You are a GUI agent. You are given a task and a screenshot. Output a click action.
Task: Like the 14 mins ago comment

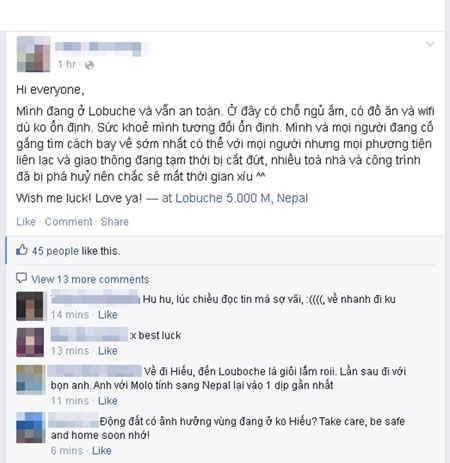108,314
